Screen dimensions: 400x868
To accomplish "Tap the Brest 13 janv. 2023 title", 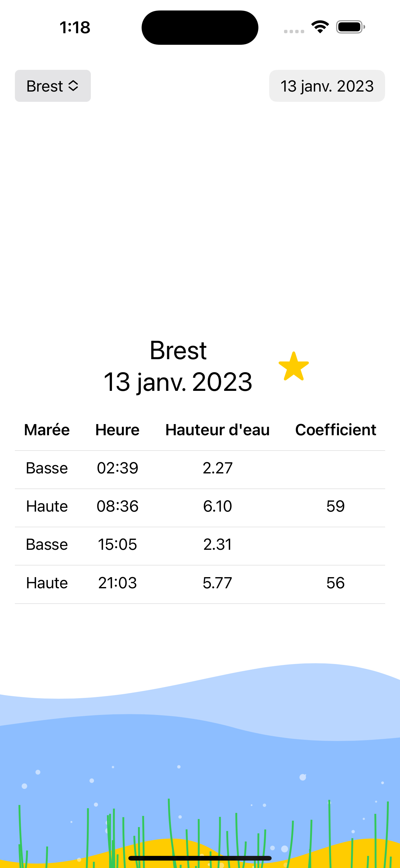I will (x=178, y=366).
